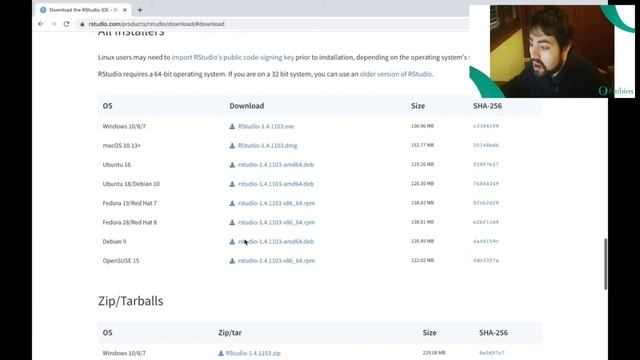Click the 'Download' column header in the installers table
Image resolution: width=640 pixels, height=360 pixels.
pyautogui.click(x=247, y=106)
